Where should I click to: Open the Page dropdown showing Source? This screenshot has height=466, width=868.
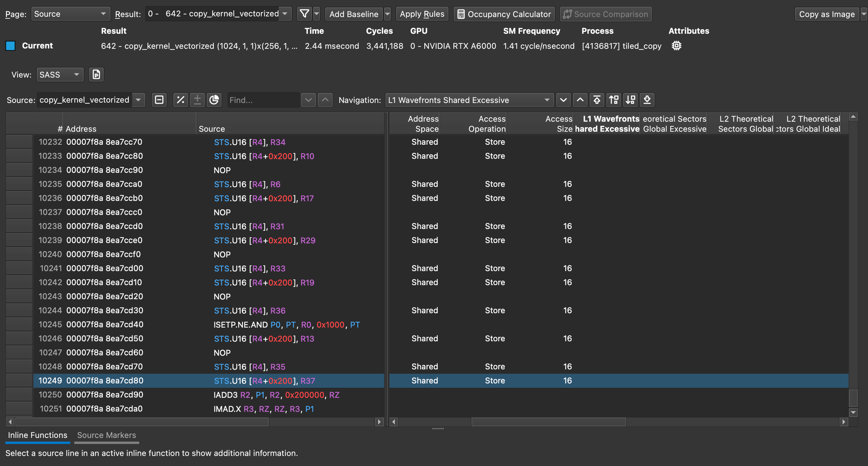pos(70,14)
